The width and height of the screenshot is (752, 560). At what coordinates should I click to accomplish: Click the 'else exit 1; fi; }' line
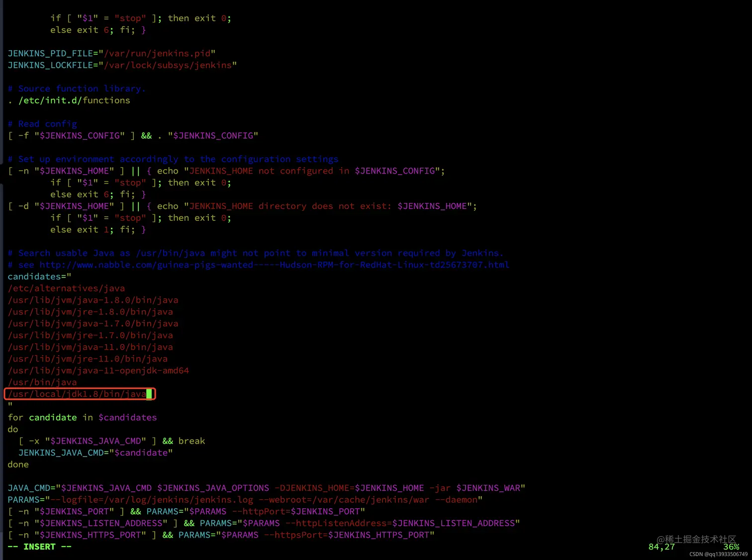(x=98, y=230)
